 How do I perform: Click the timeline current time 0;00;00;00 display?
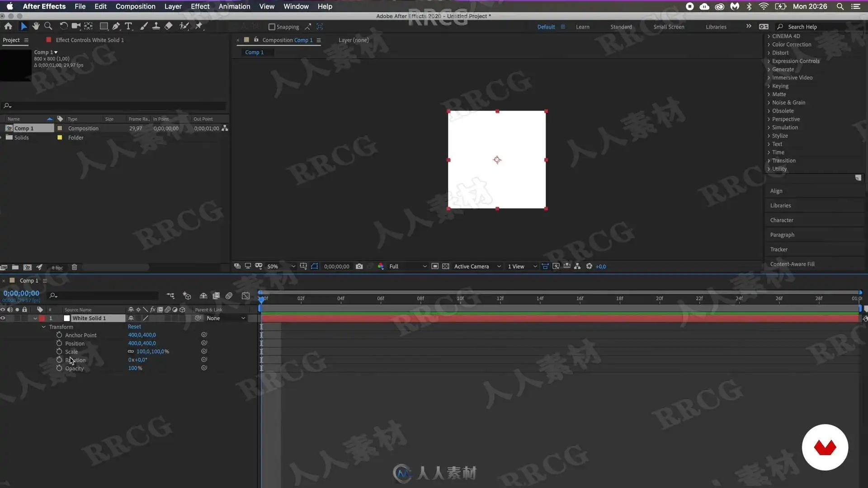coord(21,293)
